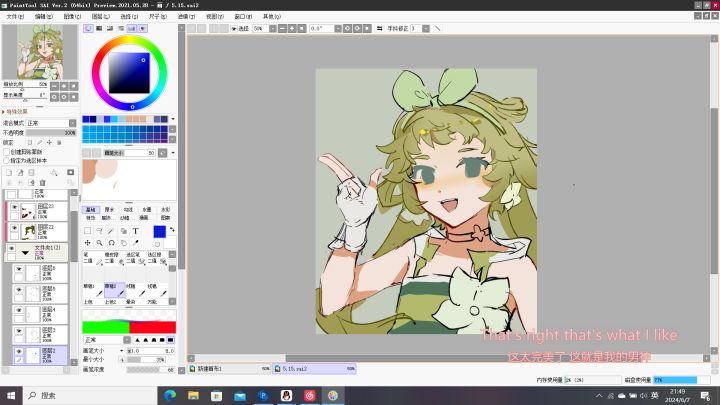The image size is (720, 405).
Task: Select layer 图层2 in the layer list
Action: coord(40,355)
